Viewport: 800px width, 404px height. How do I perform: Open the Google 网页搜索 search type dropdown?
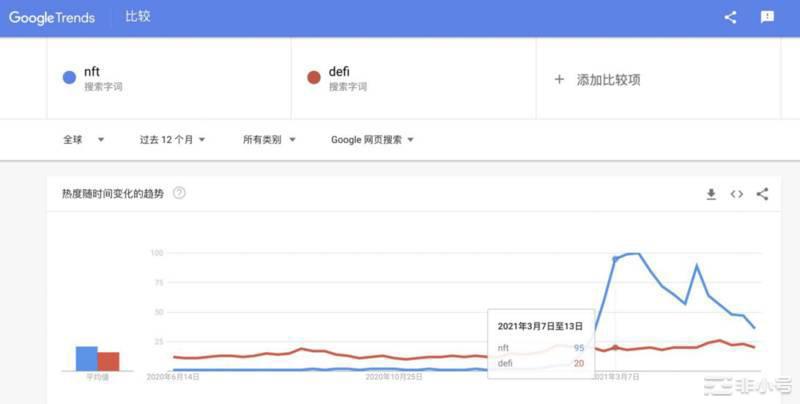pos(372,140)
